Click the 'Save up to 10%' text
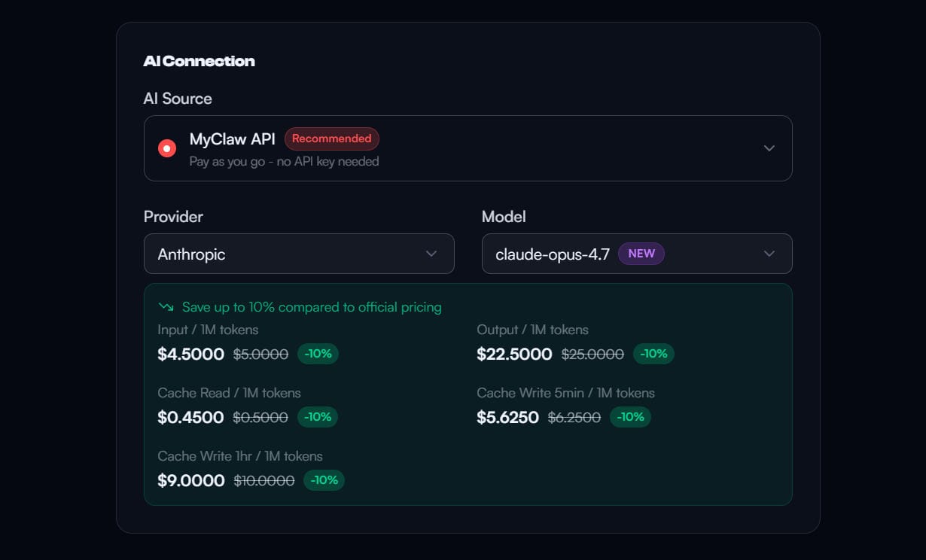926x560 pixels. tap(312, 307)
